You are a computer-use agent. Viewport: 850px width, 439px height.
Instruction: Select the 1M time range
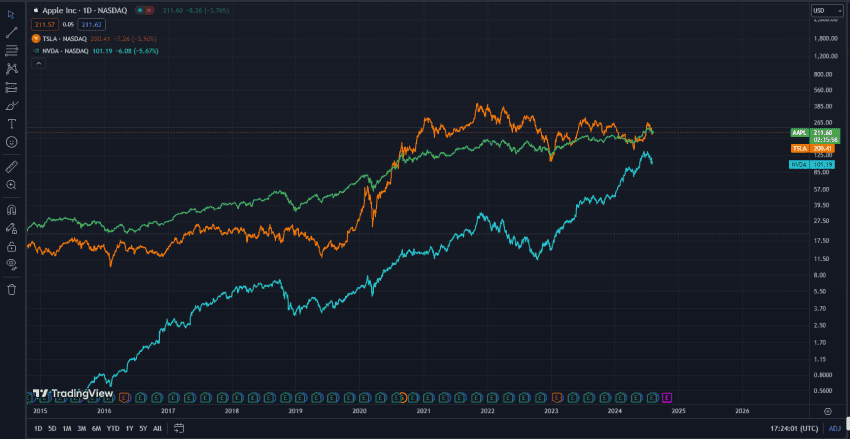pos(67,429)
